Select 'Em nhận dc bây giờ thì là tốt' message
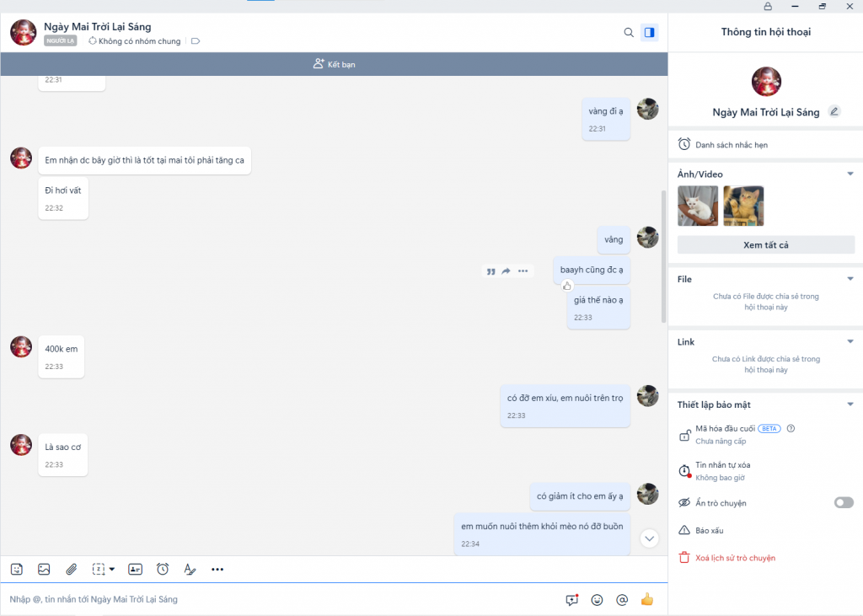 coord(144,161)
